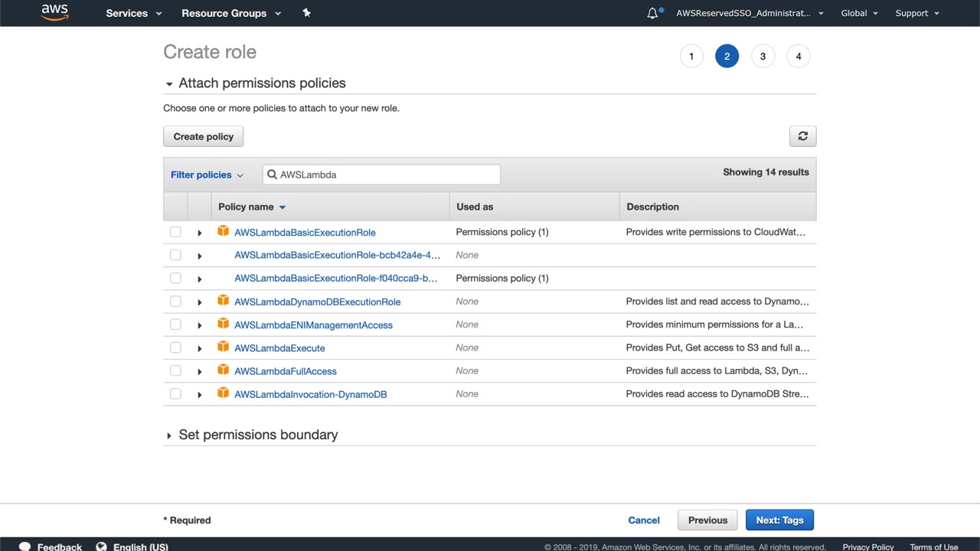Click the Feedback speech bubble icon
The width and height of the screenshot is (980, 551).
pyautogui.click(x=24, y=546)
